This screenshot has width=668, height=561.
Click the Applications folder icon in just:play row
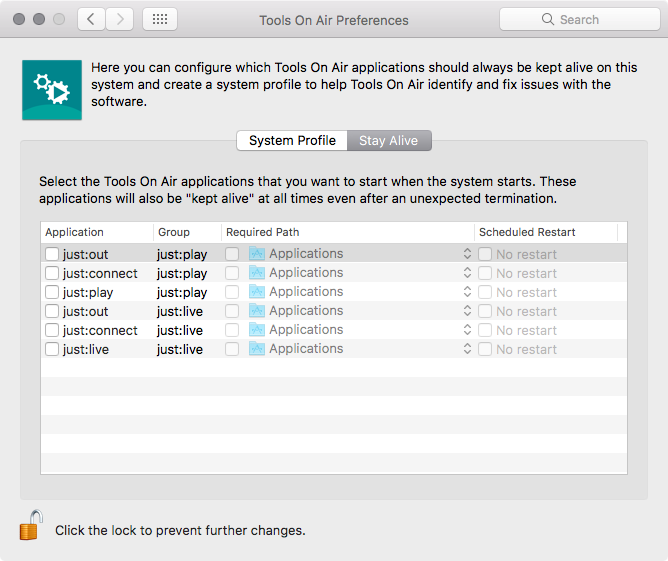257,292
